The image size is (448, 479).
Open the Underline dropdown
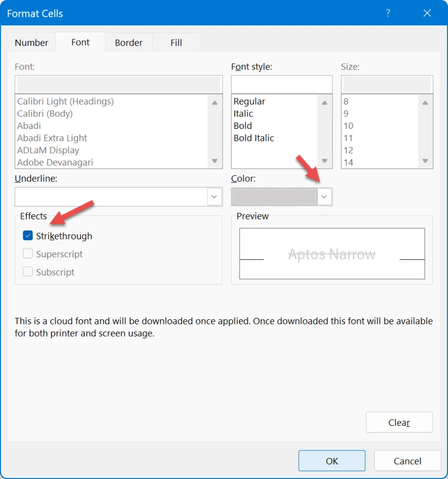coord(214,197)
